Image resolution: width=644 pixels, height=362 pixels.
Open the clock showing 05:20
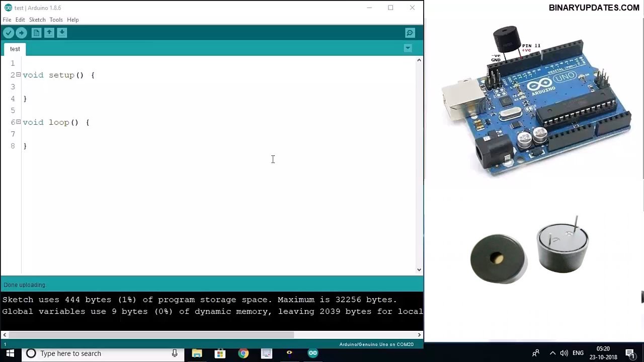point(603,353)
